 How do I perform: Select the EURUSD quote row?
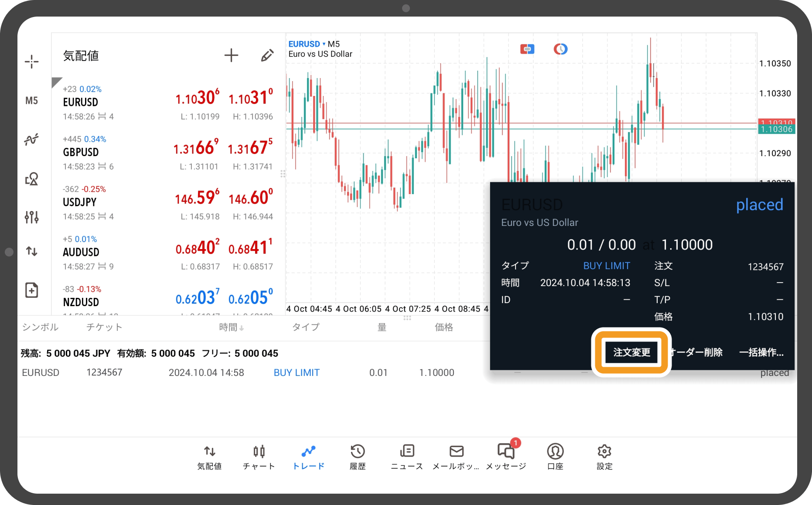[x=168, y=102]
